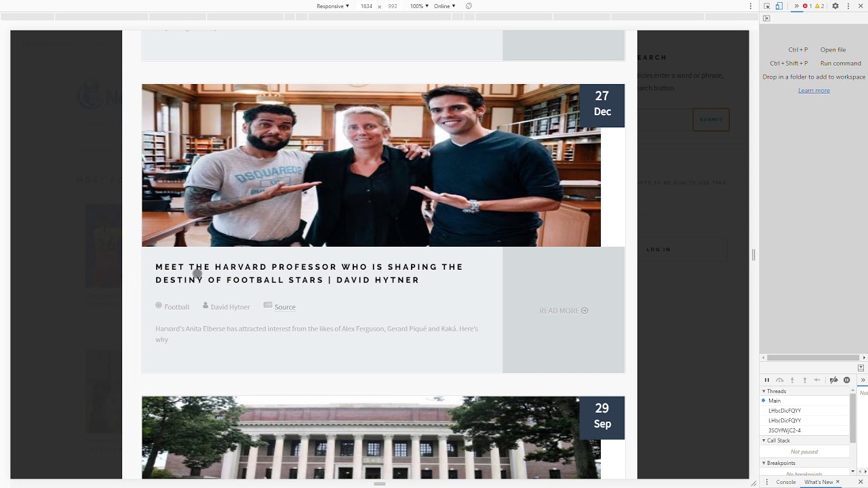This screenshot has width=868, height=488.
Task: Toggle the show debugger pane icon
Action: point(861,367)
